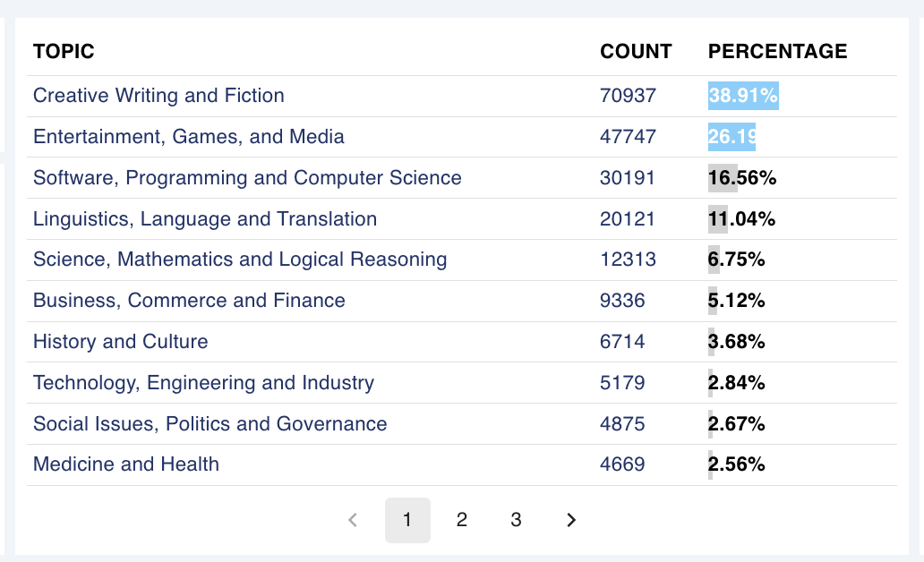Click the previous page arrow
The image size is (924, 562).
tap(353, 520)
